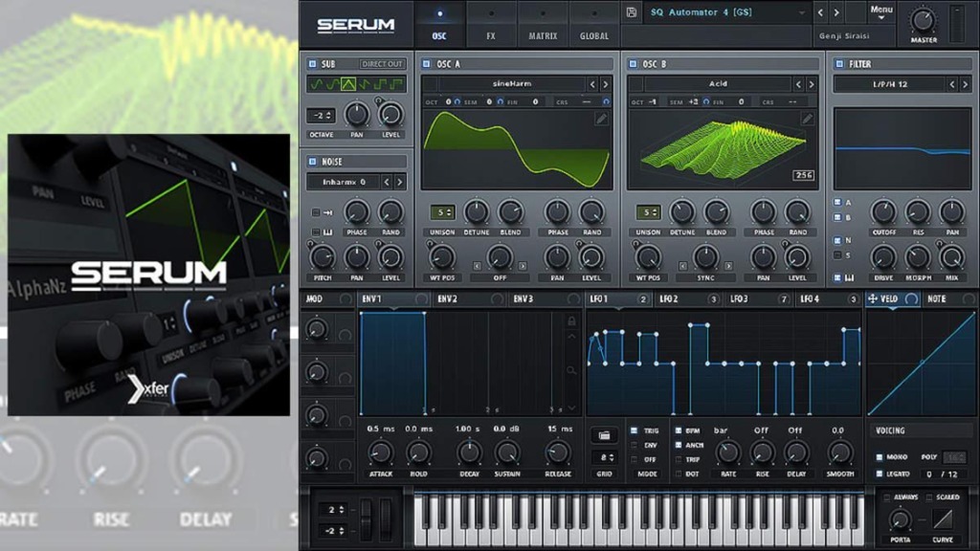Screen dimensions: 980x551
Task: Open the OSC A waveform edit pencil
Action: coord(601,119)
